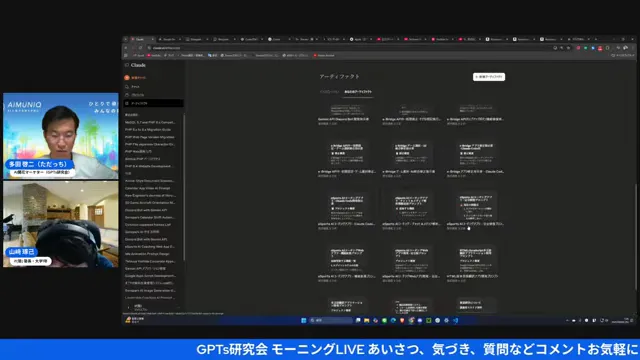Open recent chat 'PHP 5.x to 8.x Migration Guide'
The width and height of the screenshot is (640, 360).
(x=148, y=130)
